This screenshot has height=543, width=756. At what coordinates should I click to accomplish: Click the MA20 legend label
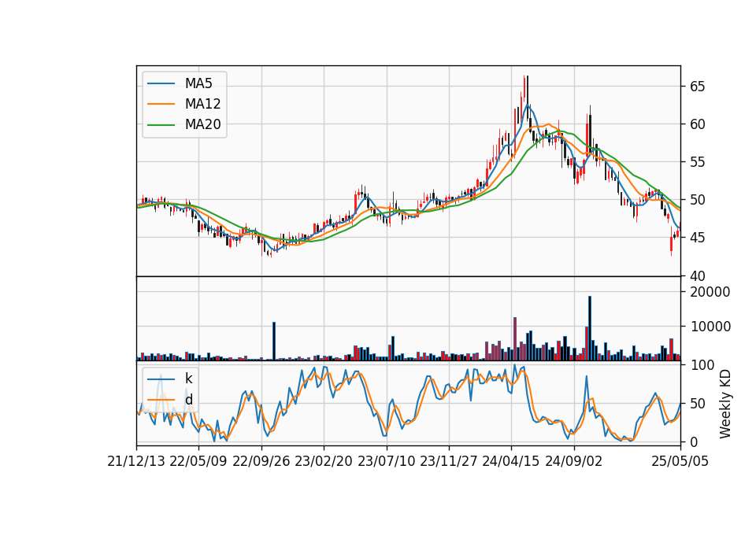pyautogui.click(x=203, y=124)
